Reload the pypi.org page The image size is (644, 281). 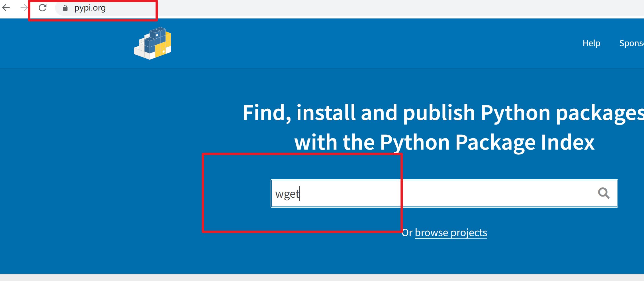click(x=43, y=8)
